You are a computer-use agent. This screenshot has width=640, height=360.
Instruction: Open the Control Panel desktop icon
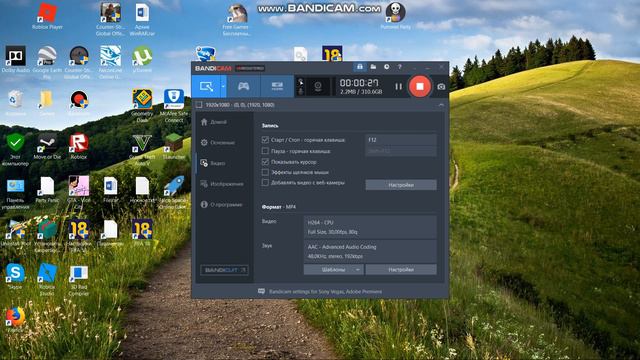pyautogui.click(x=16, y=193)
